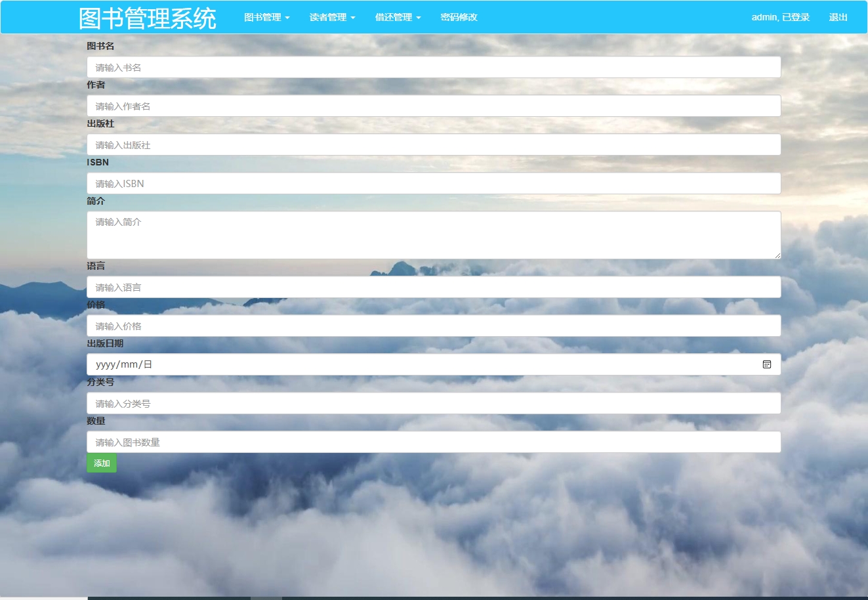The image size is (868, 600).
Task: Click the 退出 logout link
Action: tap(838, 18)
